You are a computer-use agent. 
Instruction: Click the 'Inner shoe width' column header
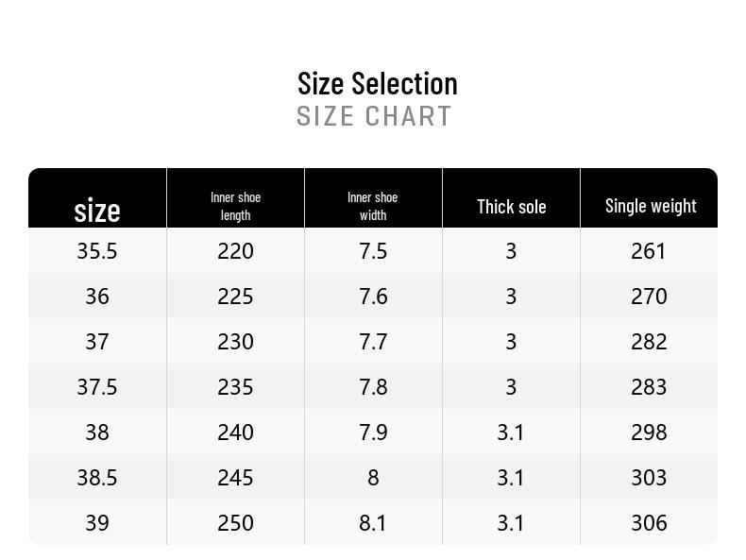pos(373,206)
